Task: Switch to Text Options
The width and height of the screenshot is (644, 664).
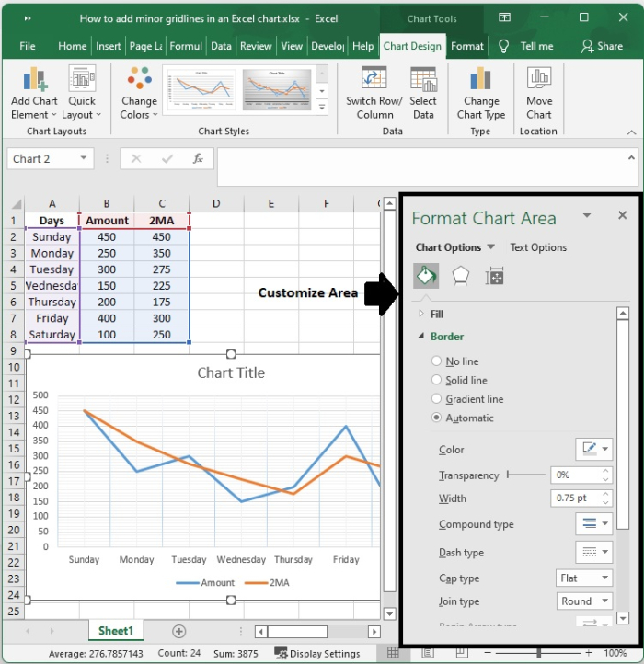Action: [538, 247]
